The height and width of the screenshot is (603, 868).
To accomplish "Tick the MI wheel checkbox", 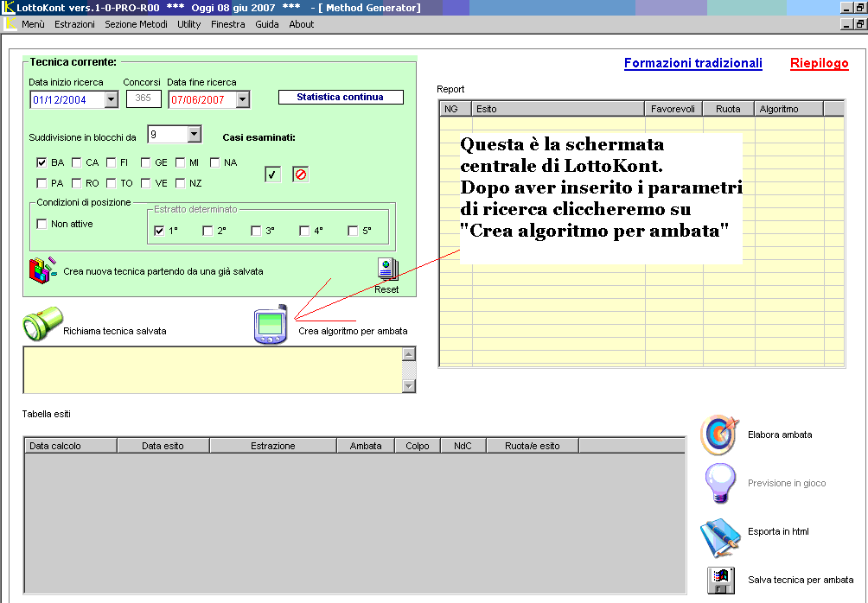I will [x=180, y=162].
